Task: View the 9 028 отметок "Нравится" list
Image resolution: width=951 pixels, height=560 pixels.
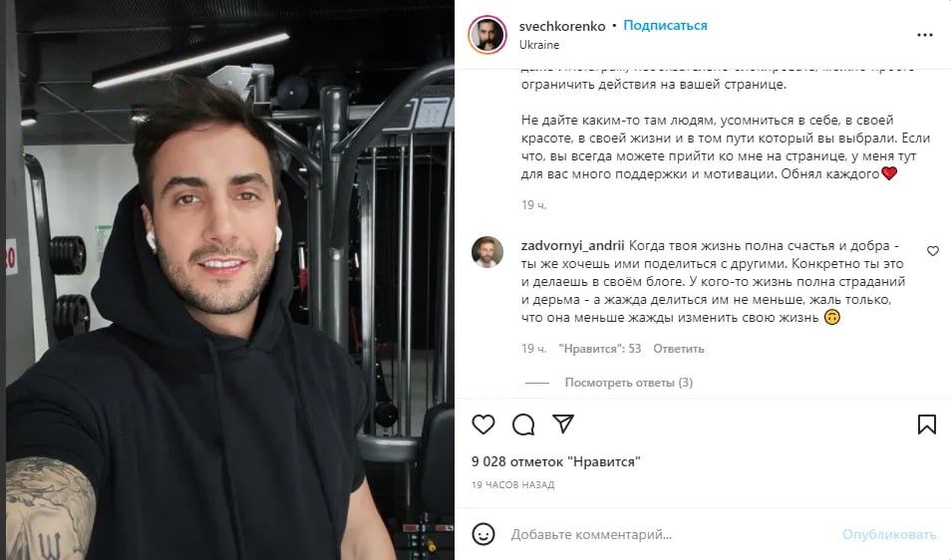Action: (x=555, y=461)
